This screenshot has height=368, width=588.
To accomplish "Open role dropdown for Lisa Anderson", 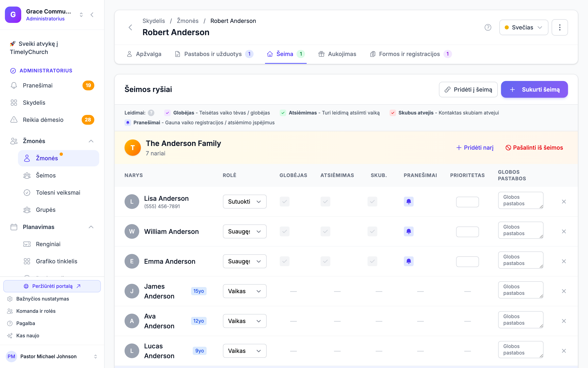I will point(245,202).
